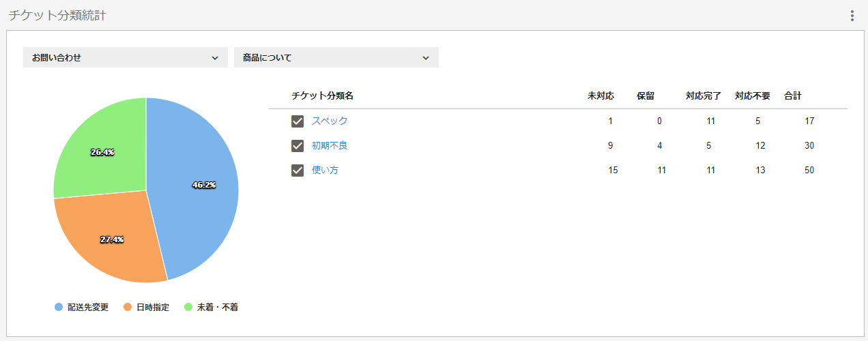This screenshot has height=341, width=868.
Task: Open the 使い方 category link
Action: tap(325, 170)
